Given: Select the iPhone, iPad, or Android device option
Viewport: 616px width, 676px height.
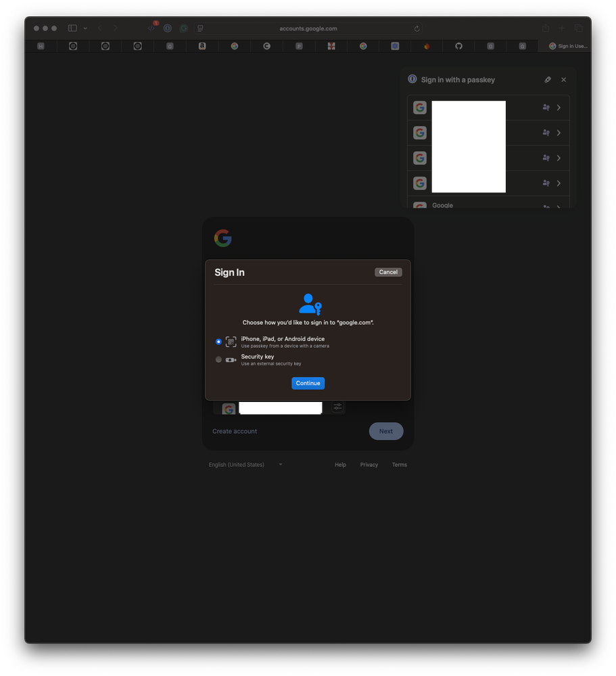Looking at the screenshot, I should point(218,342).
